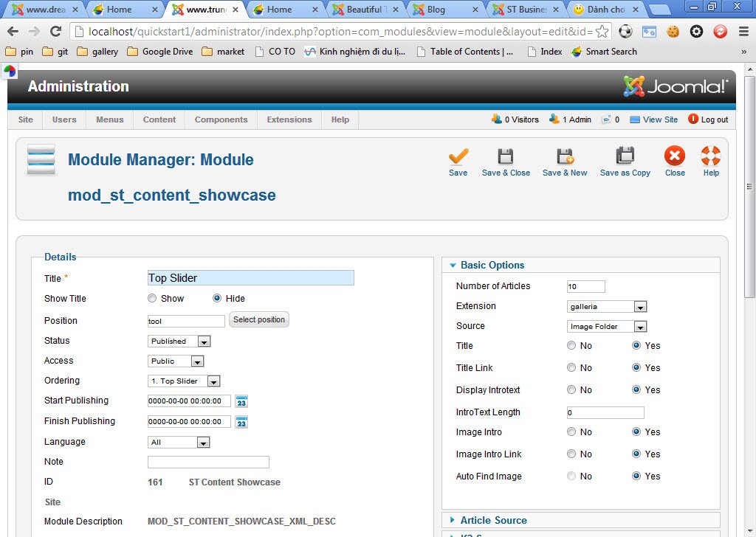Open the Extensions menu
The image size is (756, 537).
(289, 119)
